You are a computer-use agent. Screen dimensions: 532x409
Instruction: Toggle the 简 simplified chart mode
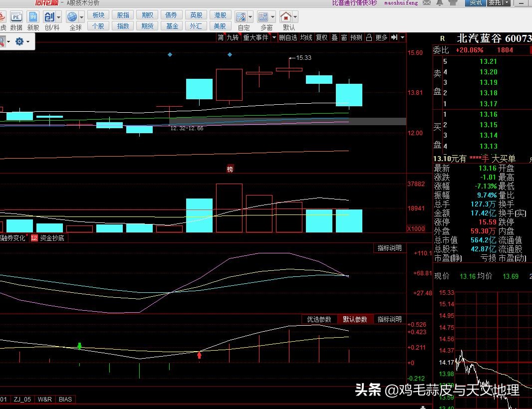click(x=221, y=37)
